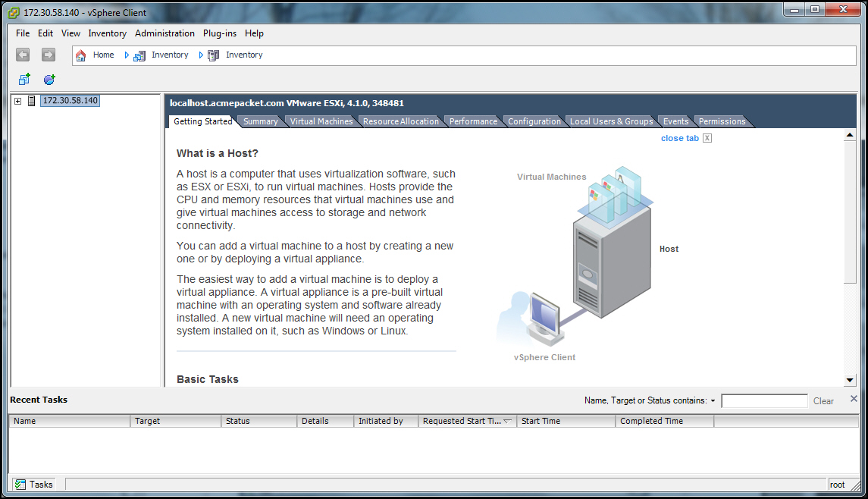Sort tasks by the Target column header
868x499 pixels.
pyautogui.click(x=175, y=421)
